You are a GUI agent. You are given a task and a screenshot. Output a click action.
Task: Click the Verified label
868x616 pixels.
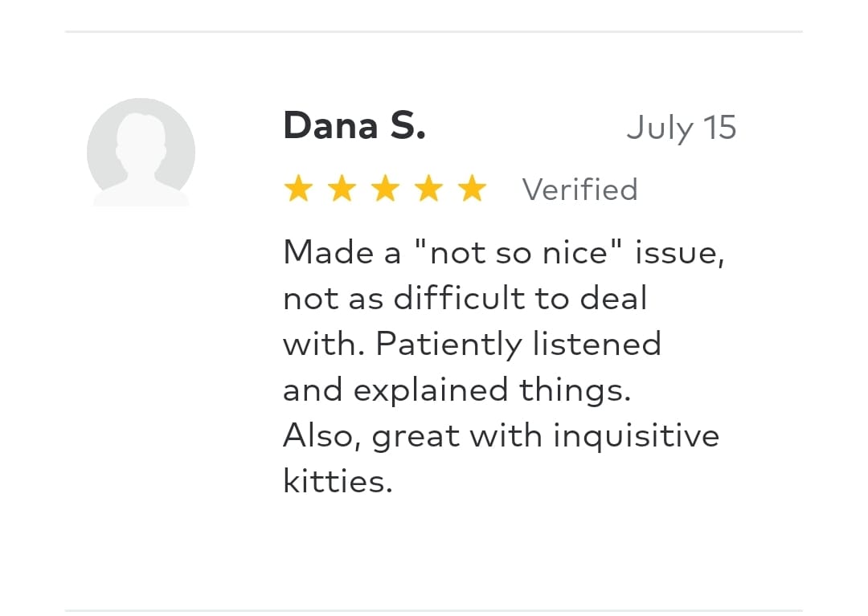click(x=579, y=190)
